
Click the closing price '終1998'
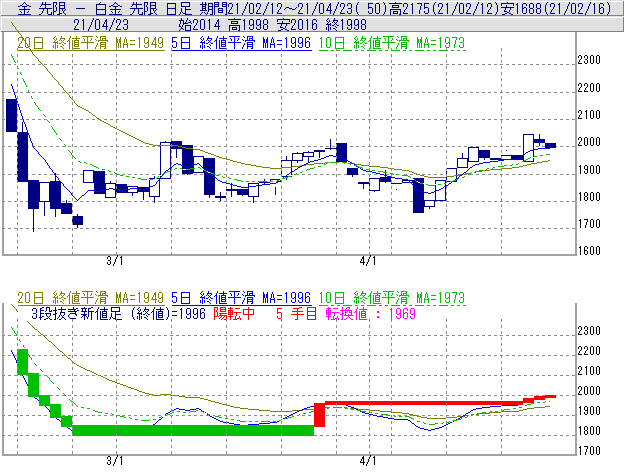tap(346, 25)
